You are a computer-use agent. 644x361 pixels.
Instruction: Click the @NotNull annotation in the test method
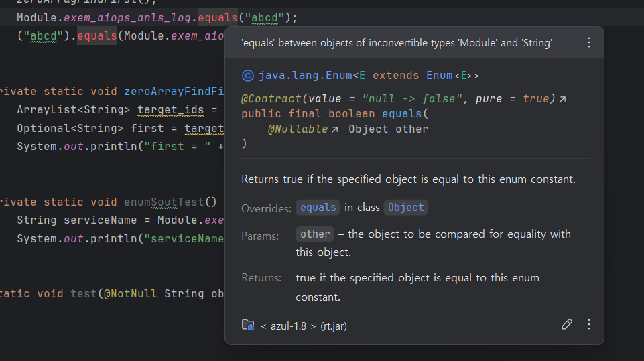coord(131,293)
